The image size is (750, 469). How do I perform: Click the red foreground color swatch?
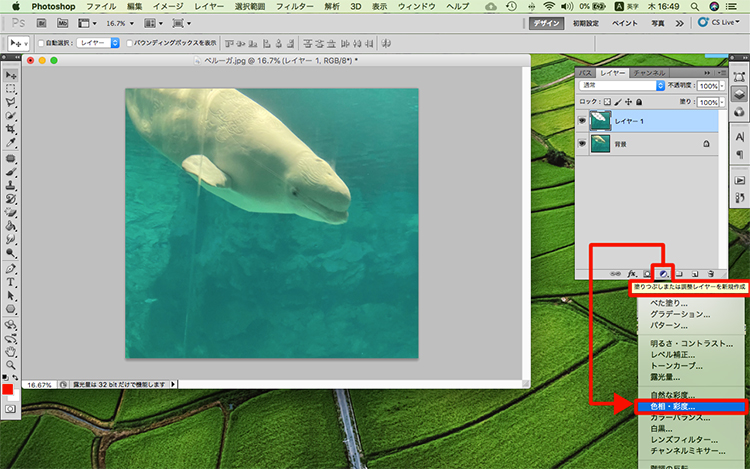click(8, 389)
